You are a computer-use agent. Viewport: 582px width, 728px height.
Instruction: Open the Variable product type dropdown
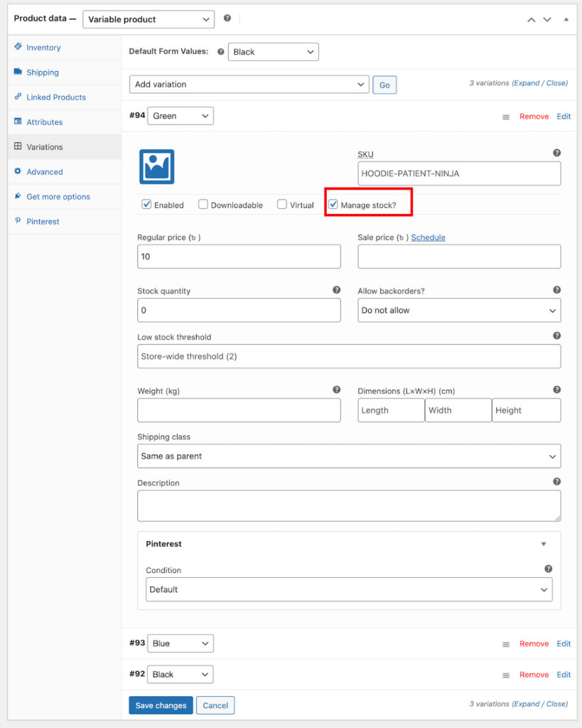click(149, 19)
